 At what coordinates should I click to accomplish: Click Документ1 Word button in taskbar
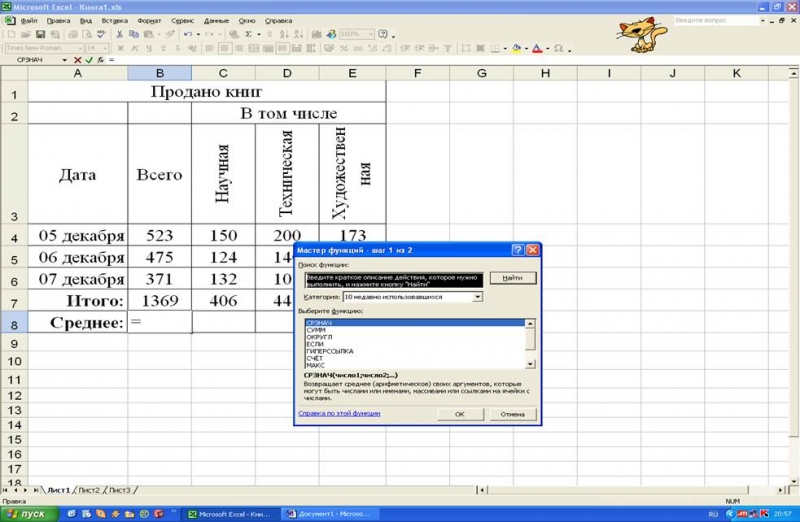coord(330,514)
